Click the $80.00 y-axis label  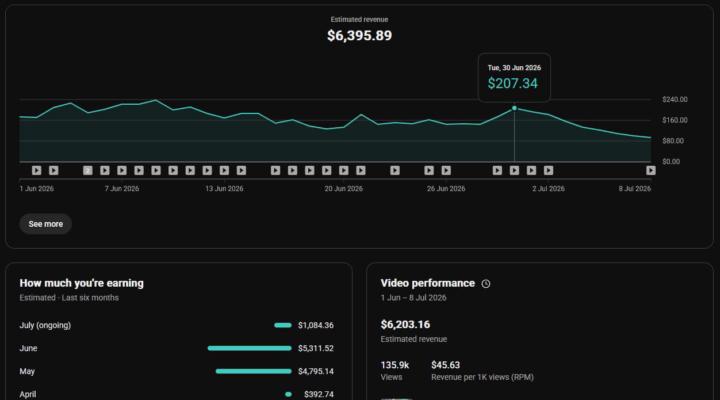click(x=673, y=141)
